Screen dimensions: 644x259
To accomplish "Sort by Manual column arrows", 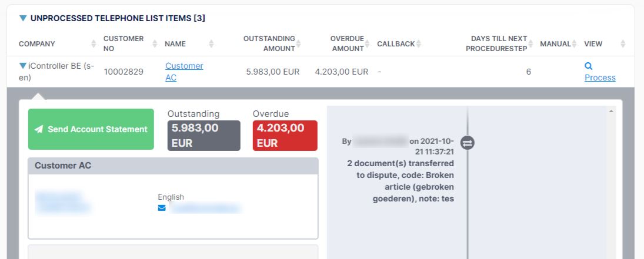I will pos(575,44).
